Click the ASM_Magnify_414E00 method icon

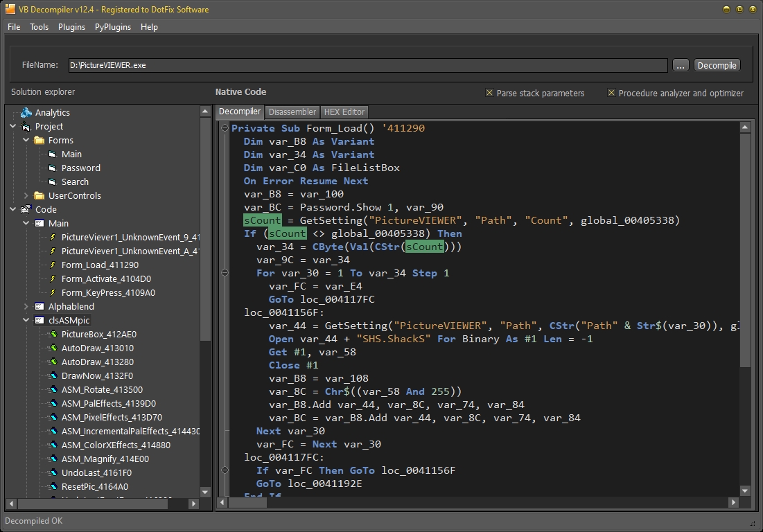(53, 459)
